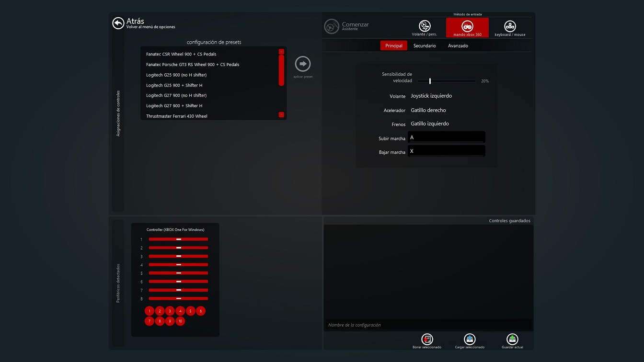
Task: Start the Comenzar Asistente wizard
Action: pos(332,26)
